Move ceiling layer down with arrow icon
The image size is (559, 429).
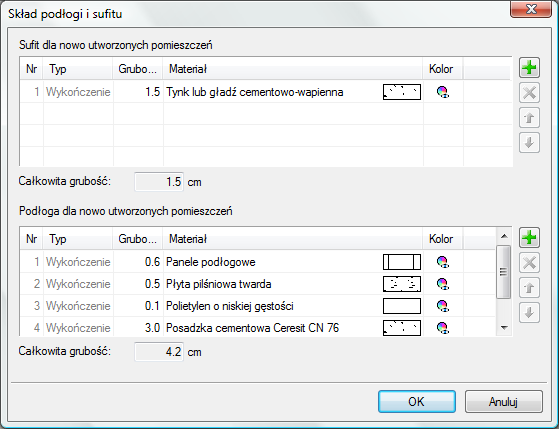click(529, 143)
